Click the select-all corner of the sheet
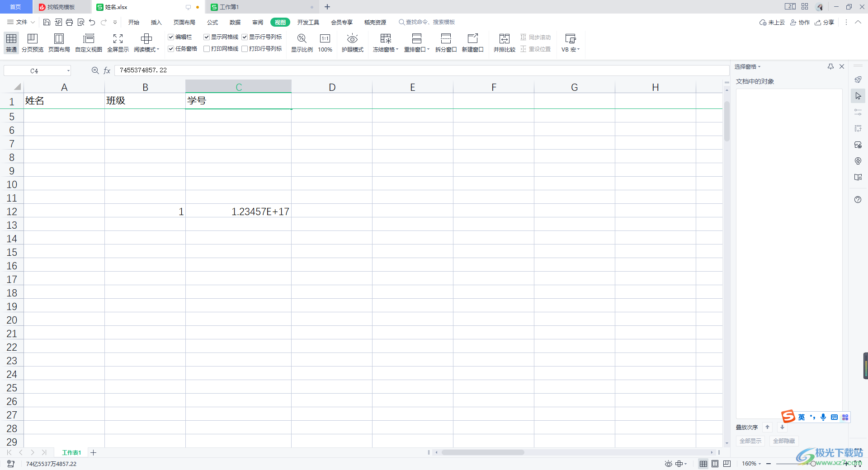This screenshot has width=868, height=470. [x=17, y=87]
